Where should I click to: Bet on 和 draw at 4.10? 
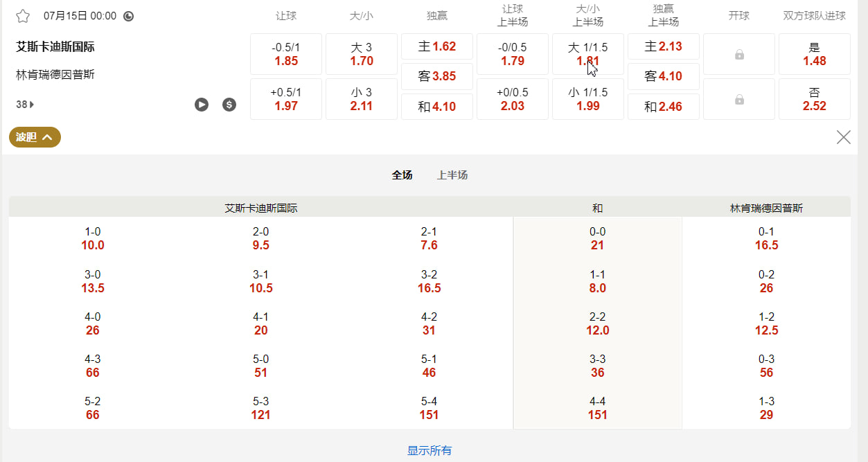point(437,107)
